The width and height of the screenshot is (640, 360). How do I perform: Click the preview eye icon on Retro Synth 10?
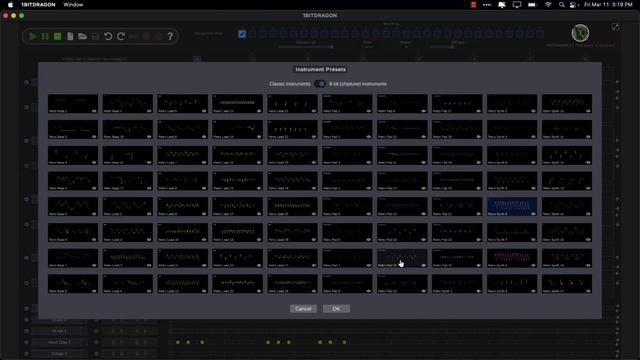click(x=588, y=111)
